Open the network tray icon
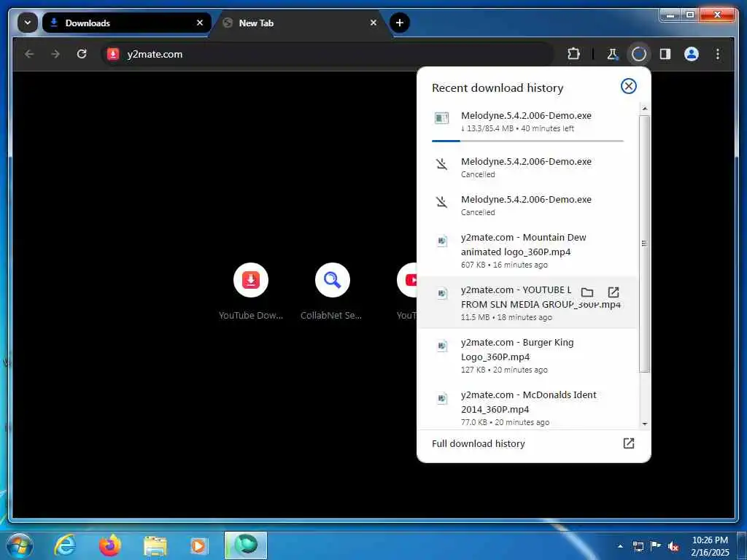Viewport: 747px width, 560px height. tap(638, 546)
